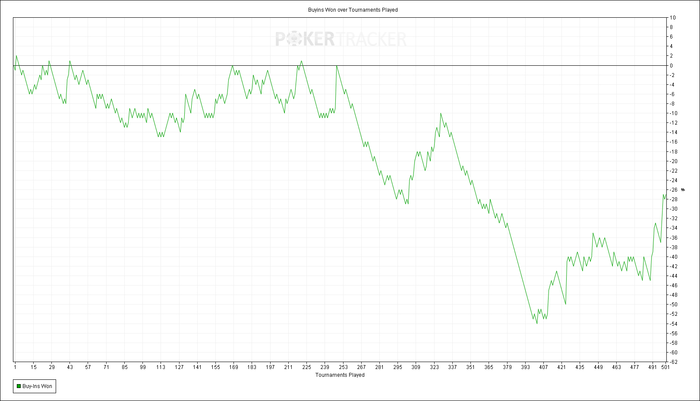Click x-axis tick label 337

(452, 367)
